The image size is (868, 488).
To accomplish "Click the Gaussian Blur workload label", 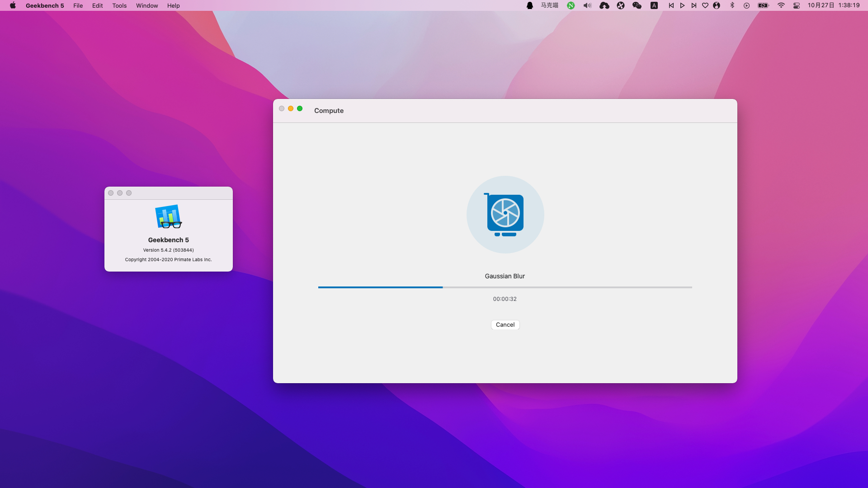I will click(x=505, y=276).
